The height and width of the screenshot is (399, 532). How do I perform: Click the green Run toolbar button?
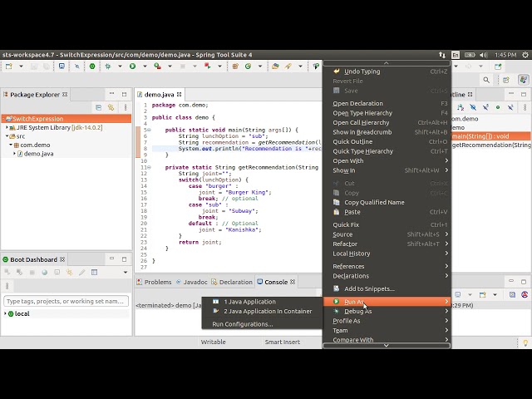tap(133, 66)
